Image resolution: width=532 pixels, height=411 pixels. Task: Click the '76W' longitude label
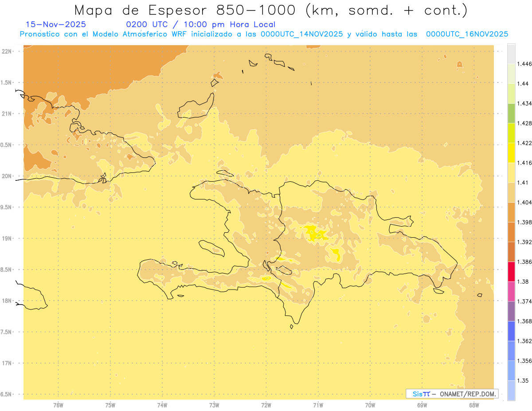pyautogui.click(x=58, y=405)
